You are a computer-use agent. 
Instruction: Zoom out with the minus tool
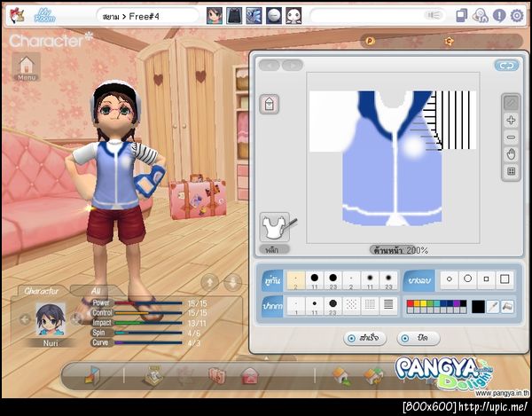click(511, 137)
